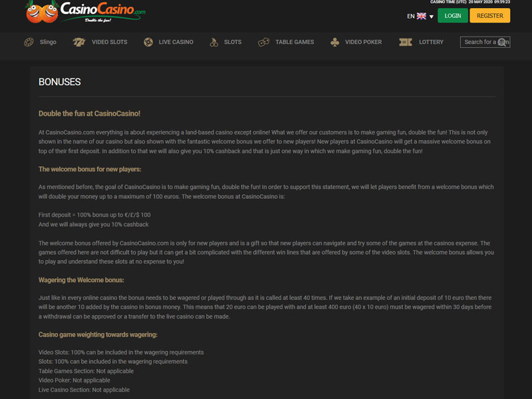Click the Slingo ball icon
This screenshot has width=532, height=399.
pos(29,42)
